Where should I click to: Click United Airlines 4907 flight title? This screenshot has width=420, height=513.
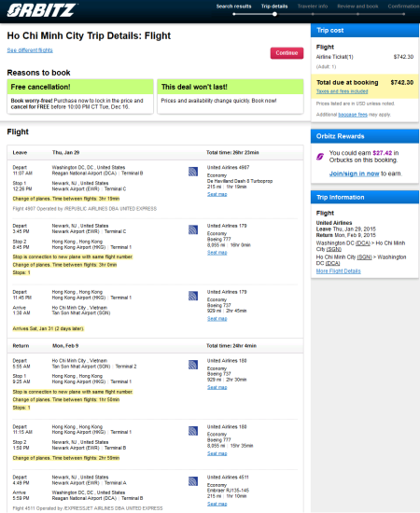click(x=228, y=168)
